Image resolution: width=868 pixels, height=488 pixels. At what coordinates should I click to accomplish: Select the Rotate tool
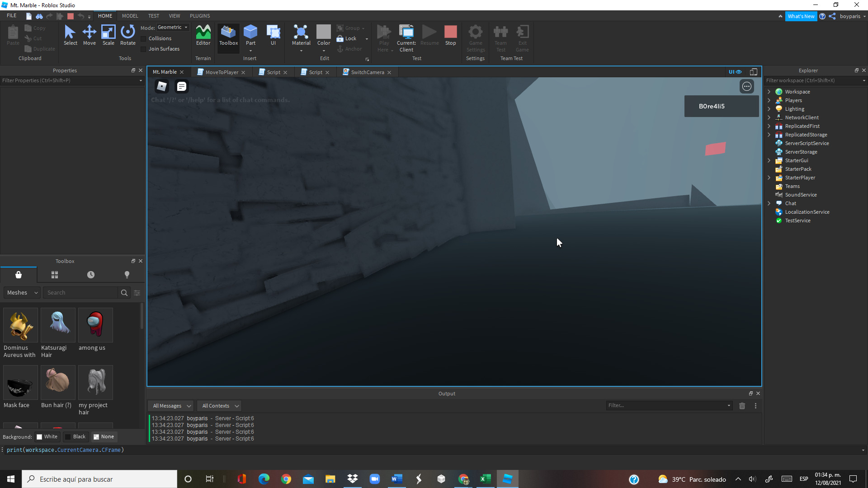pyautogui.click(x=127, y=34)
